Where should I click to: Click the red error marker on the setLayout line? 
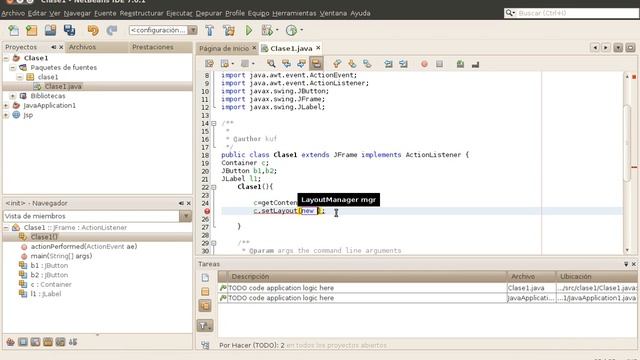point(207,211)
